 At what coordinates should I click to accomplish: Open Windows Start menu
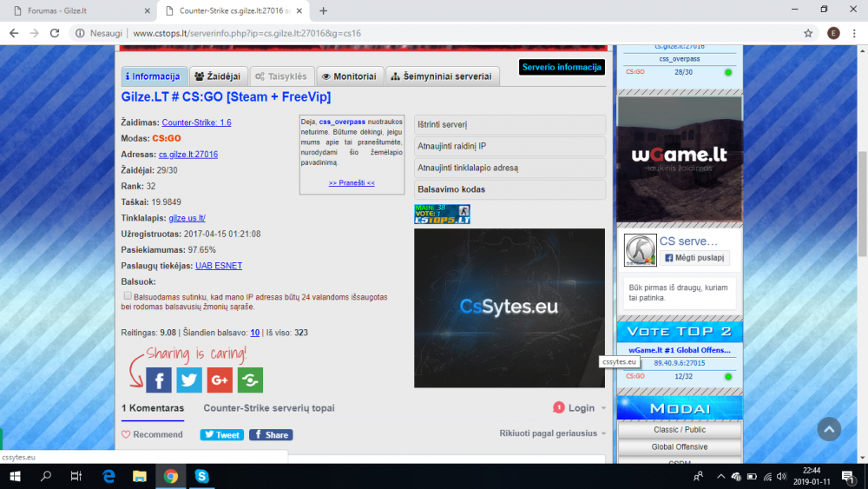click(x=15, y=476)
